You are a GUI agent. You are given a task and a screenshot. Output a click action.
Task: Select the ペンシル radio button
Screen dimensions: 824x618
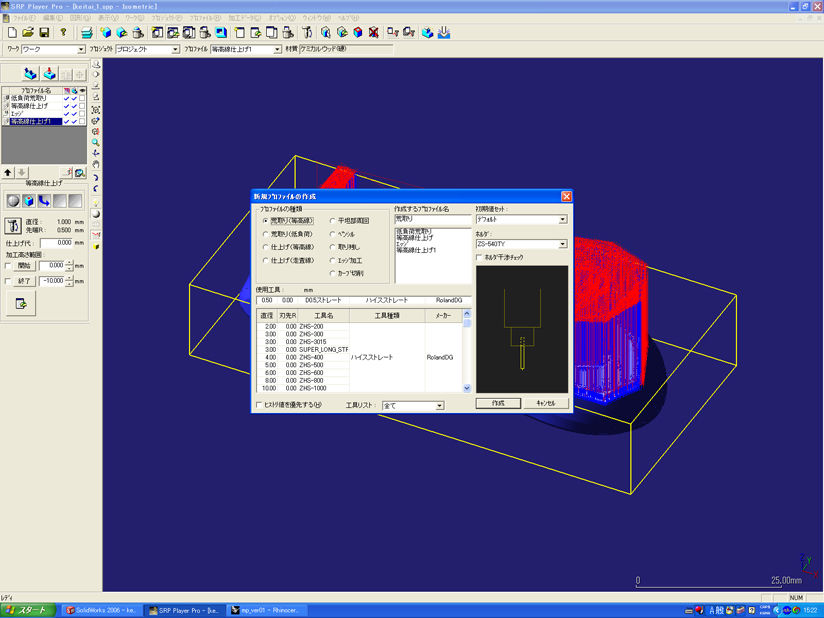[333, 233]
